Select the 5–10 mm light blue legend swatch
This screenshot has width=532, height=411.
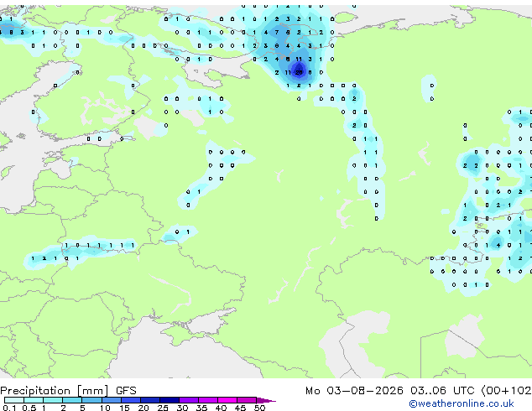click(91, 400)
